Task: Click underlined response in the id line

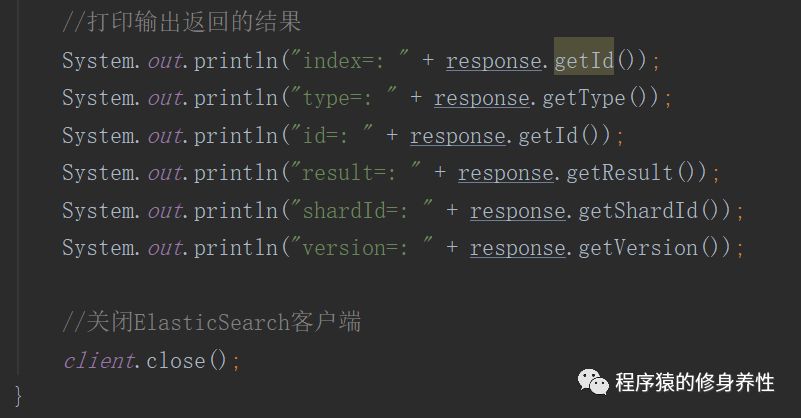Action: [x=457, y=136]
